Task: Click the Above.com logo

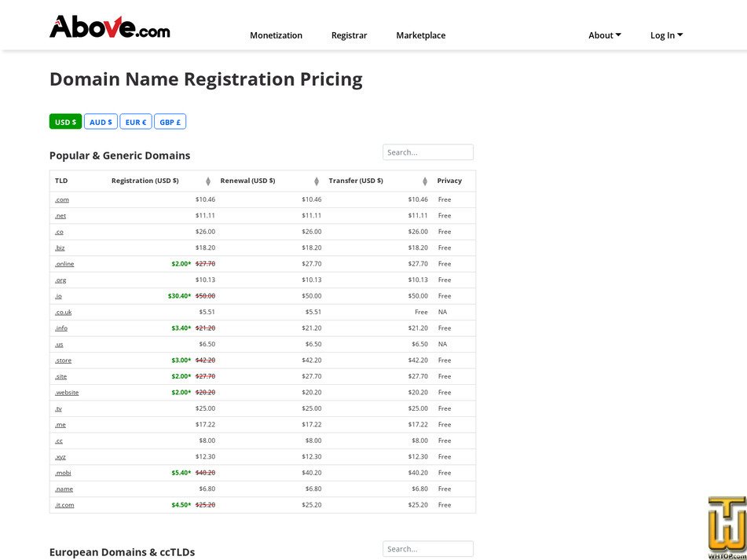Action: click(x=109, y=27)
